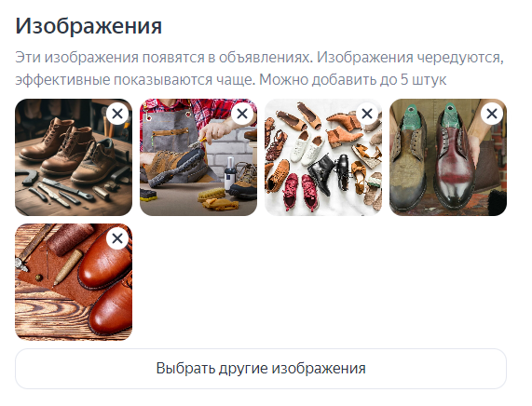The width and height of the screenshot is (532, 406).
Task: Remove the brown boots with tools image
Action: point(117,114)
